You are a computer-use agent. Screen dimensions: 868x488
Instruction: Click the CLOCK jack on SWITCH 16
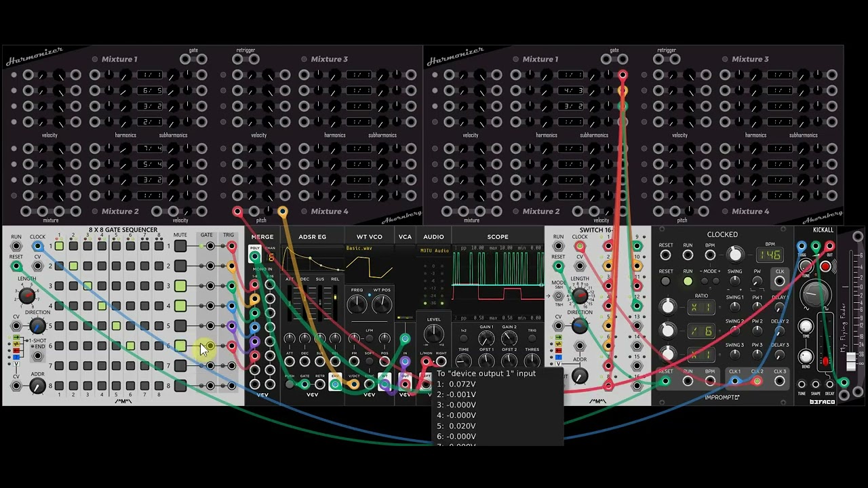(580, 246)
